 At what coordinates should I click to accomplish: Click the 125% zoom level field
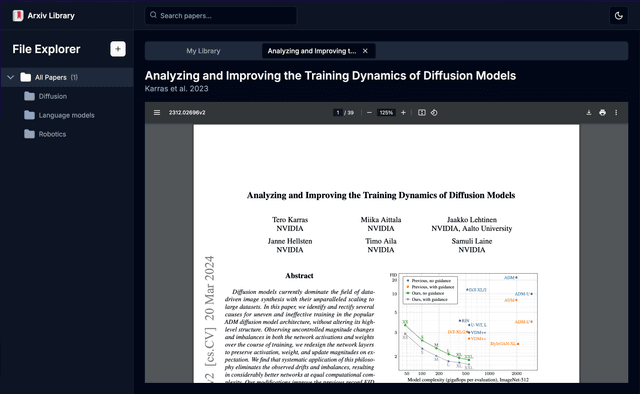(386, 113)
